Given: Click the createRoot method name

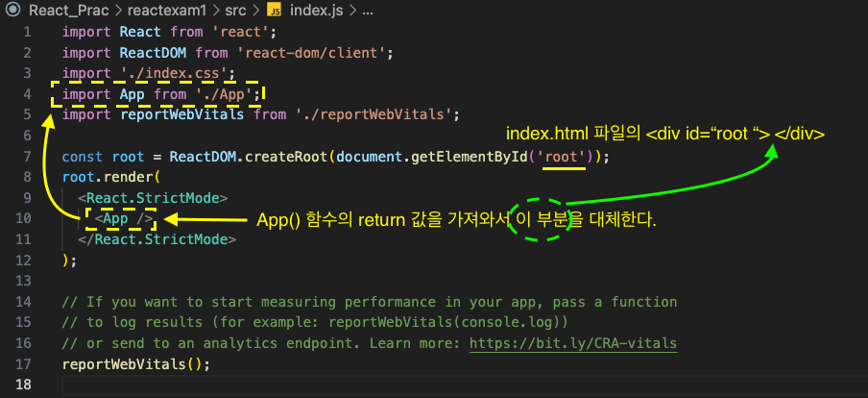Looking at the screenshot, I should (287, 157).
